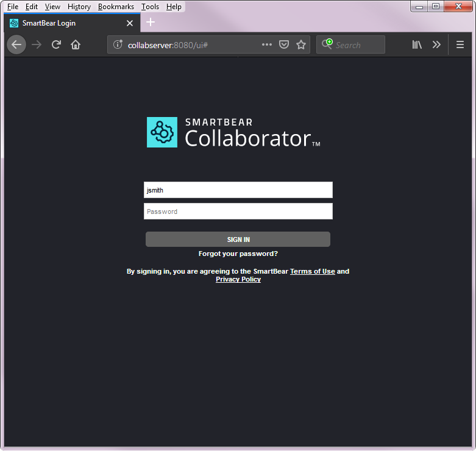476x451 pixels.
Task: Bookmark this page with the star icon
Action: (301, 44)
